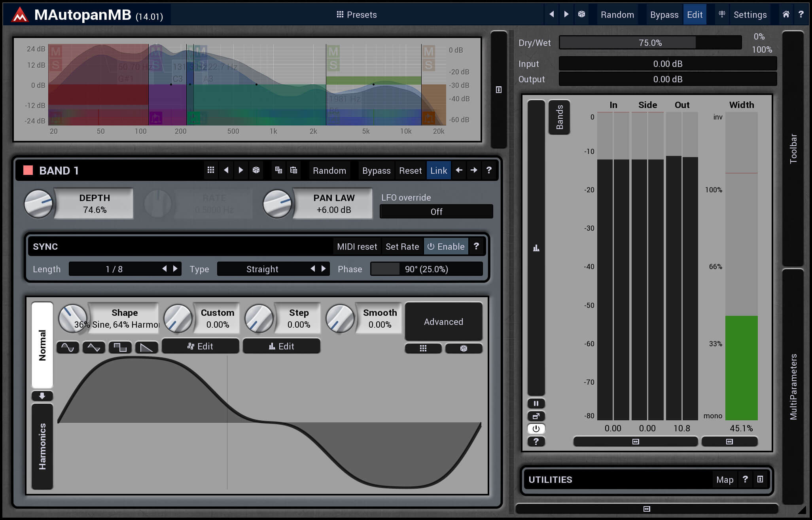Toggle Band 1 Bypass
Viewport: 812px width, 520px height.
coord(376,171)
